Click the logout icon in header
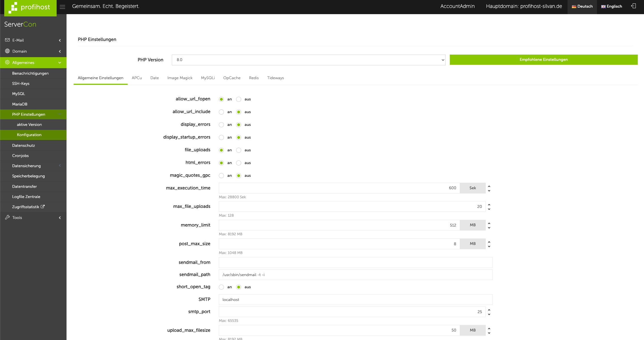Screen dimensions: 644x340 click(x=634, y=6)
